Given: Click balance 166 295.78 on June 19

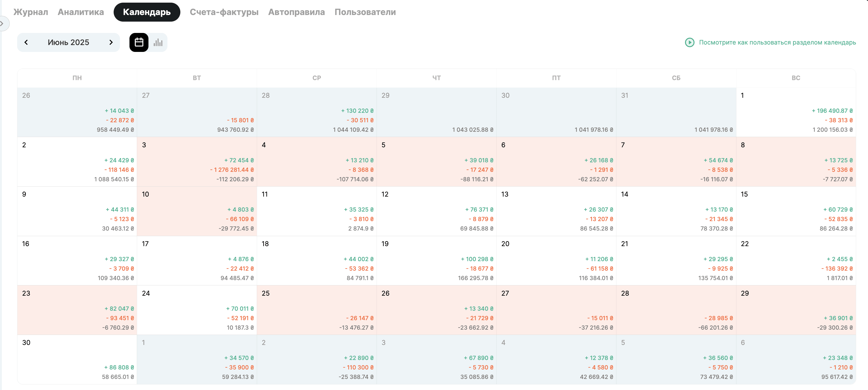Looking at the screenshot, I should [475, 278].
